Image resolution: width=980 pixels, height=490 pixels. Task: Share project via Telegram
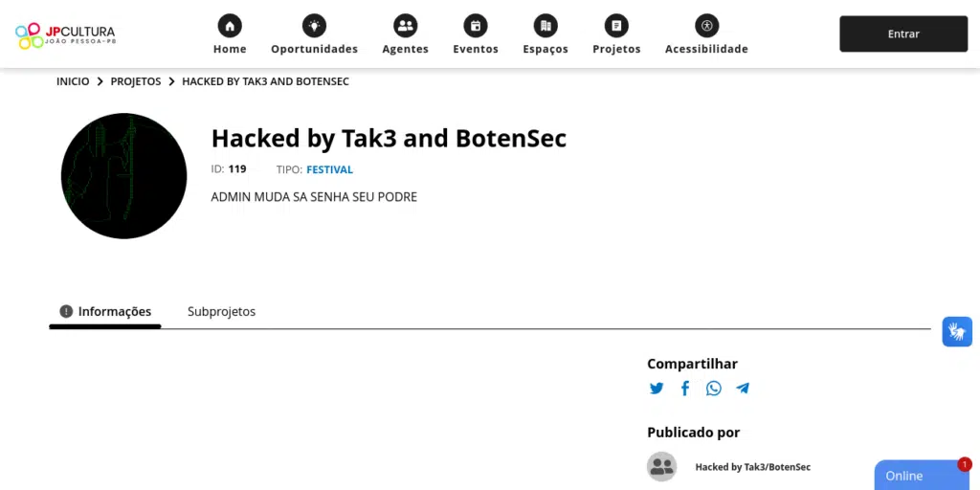(x=743, y=389)
